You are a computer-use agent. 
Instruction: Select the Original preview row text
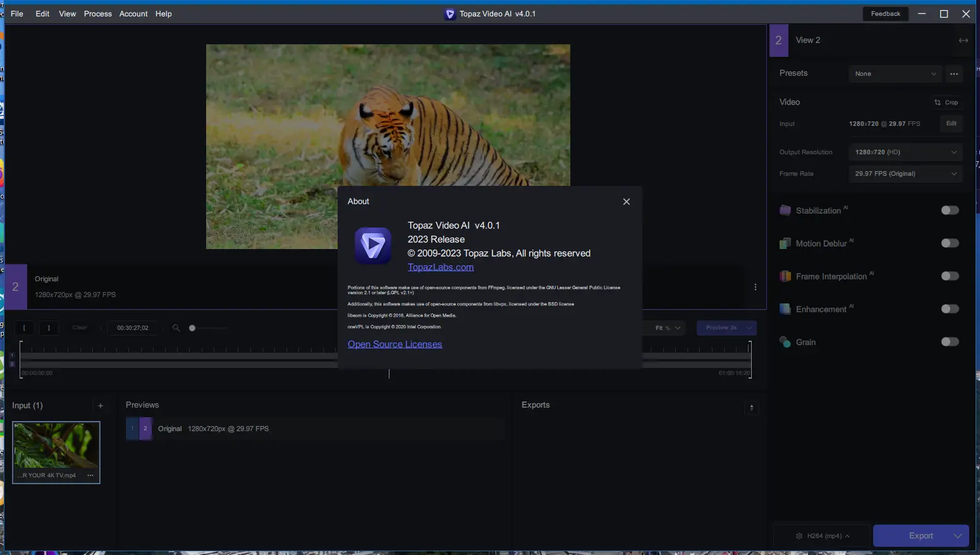(x=170, y=429)
